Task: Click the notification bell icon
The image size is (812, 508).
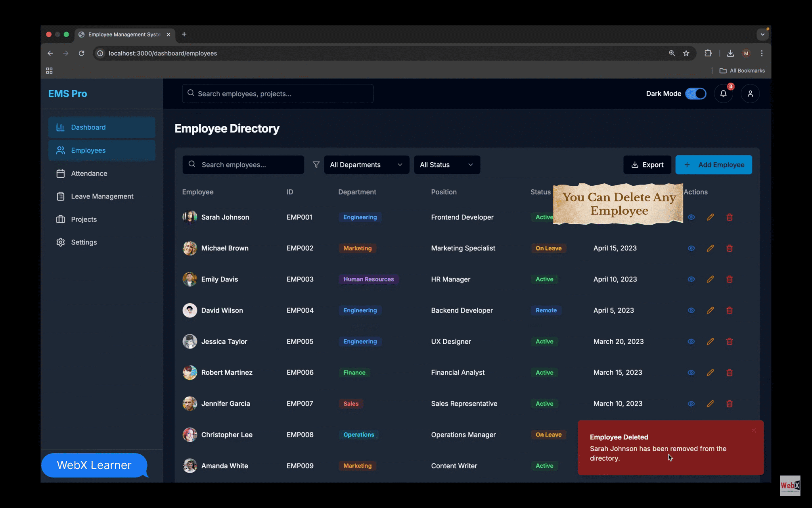Action: 723,93
